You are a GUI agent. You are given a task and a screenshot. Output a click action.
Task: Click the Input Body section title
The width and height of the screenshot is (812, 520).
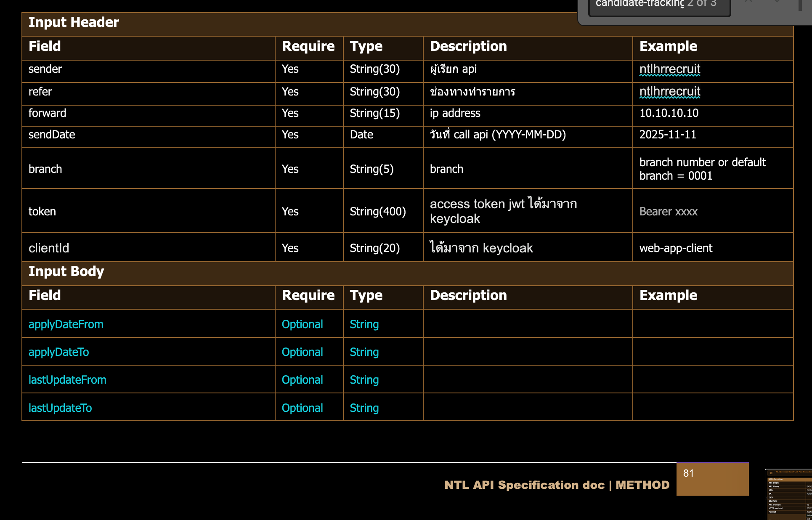pyautogui.click(x=66, y=271)
